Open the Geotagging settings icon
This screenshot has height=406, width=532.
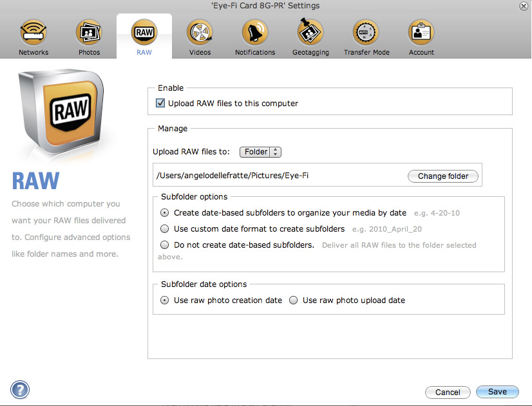(x=310, y=32)
